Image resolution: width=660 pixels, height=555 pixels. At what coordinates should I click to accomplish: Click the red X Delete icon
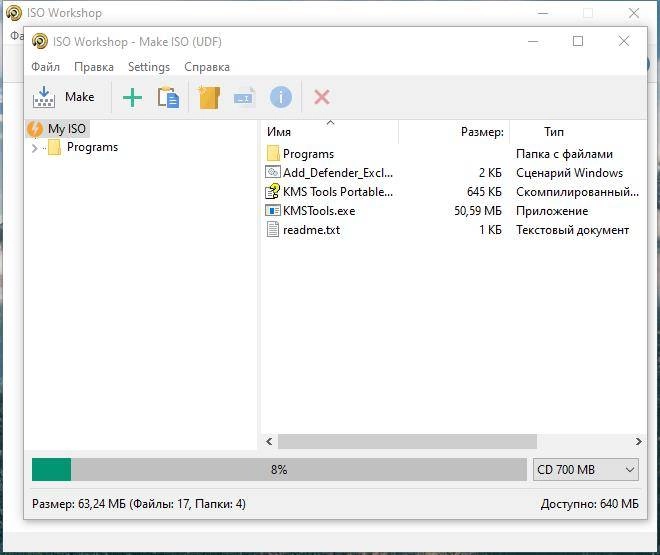[322, 98]
